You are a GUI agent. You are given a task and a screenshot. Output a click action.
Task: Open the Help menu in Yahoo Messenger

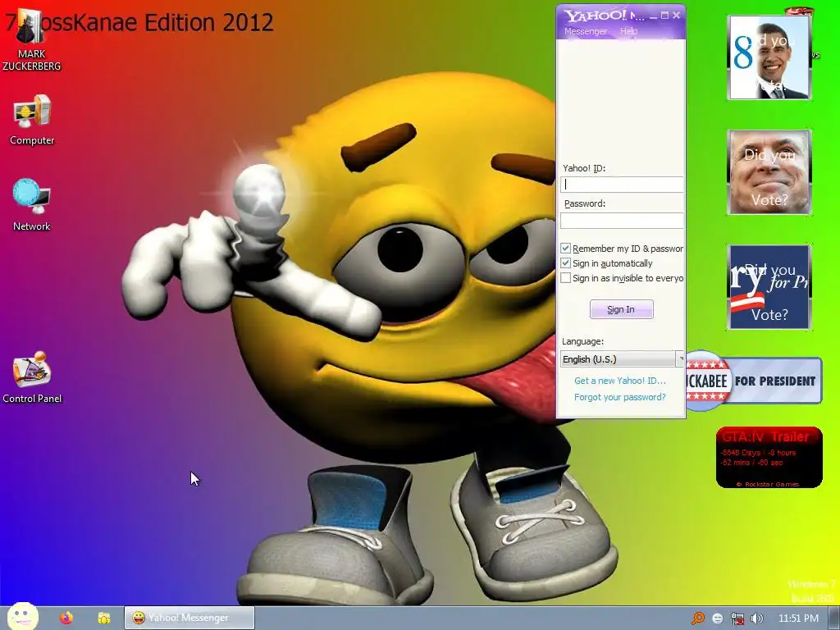tap(629, 31)
